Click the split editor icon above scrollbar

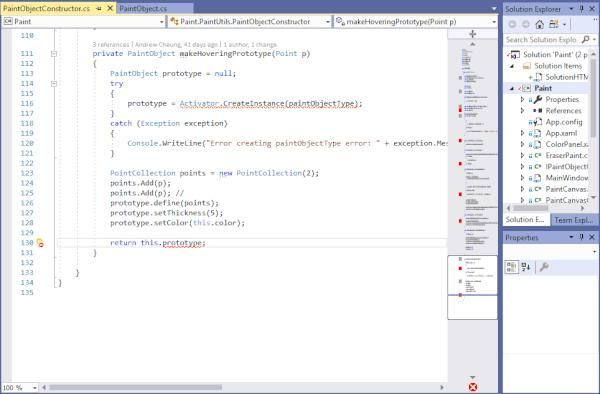473,34
